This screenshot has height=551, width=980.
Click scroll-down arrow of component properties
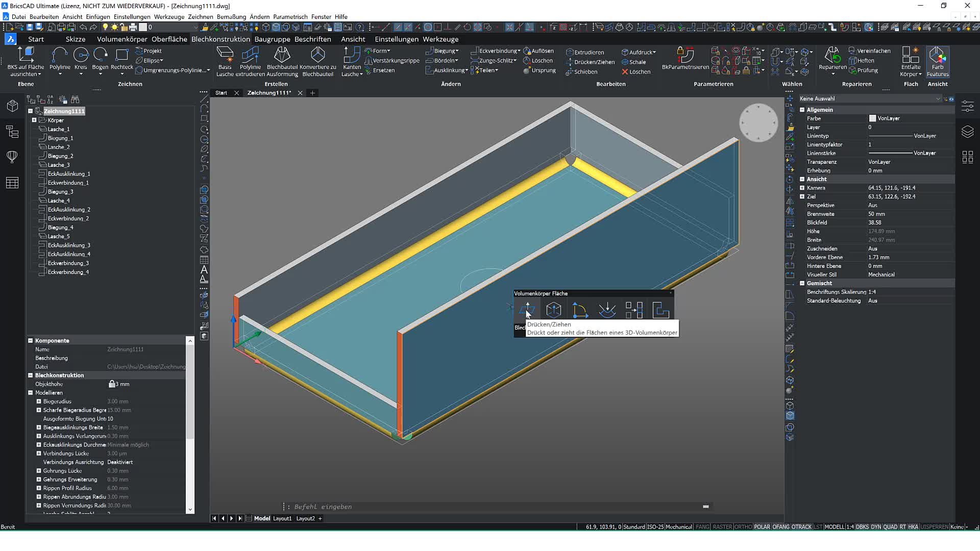tap(190, 509)
